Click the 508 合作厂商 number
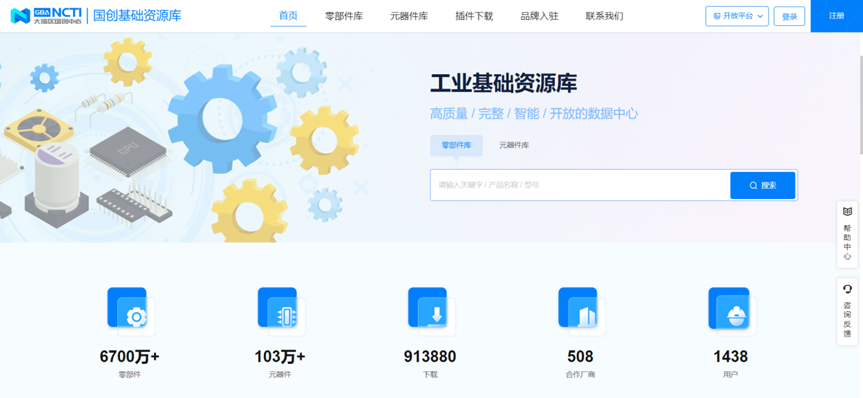The width and height of the screenshot is (863, 398). [x=580, y=357]
